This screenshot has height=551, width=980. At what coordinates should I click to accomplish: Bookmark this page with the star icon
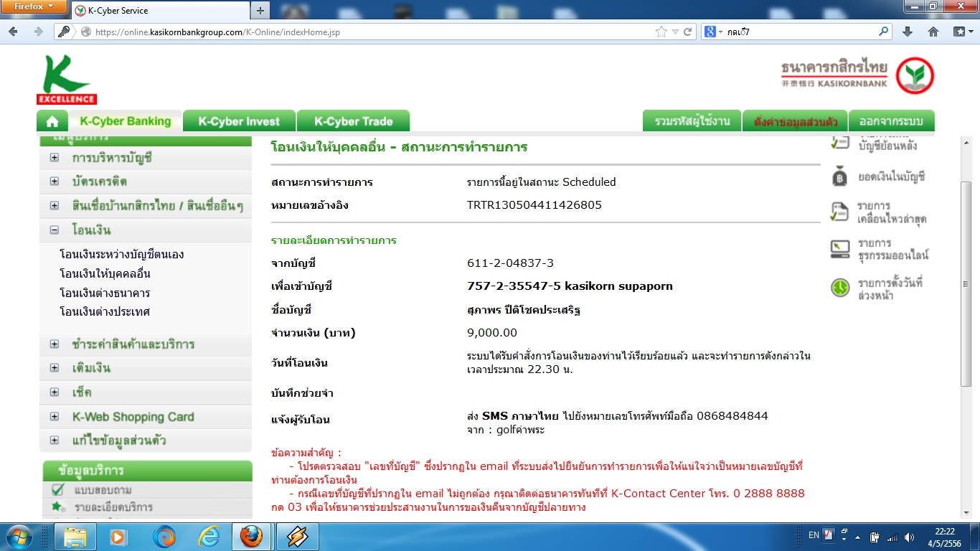click(x=661, y=32)
